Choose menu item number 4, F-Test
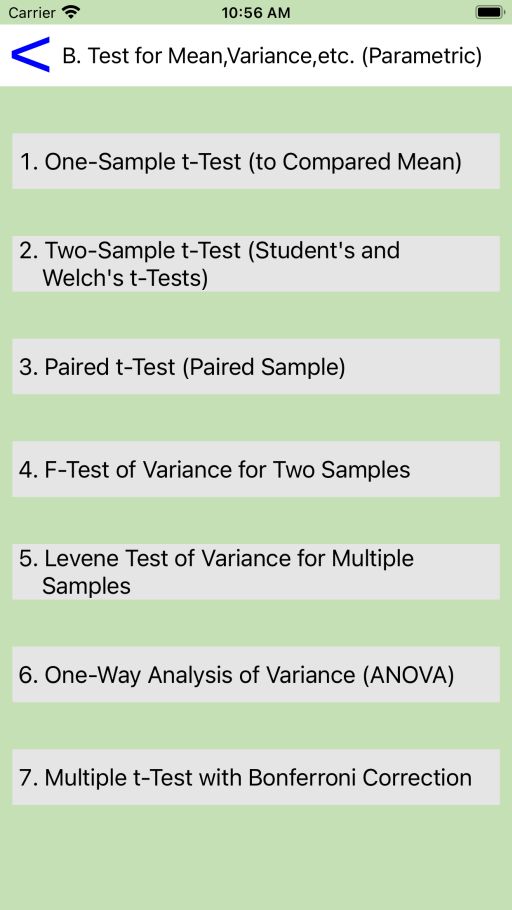The image size is (512, 910). pyautogui.click(x=256, y=469)
